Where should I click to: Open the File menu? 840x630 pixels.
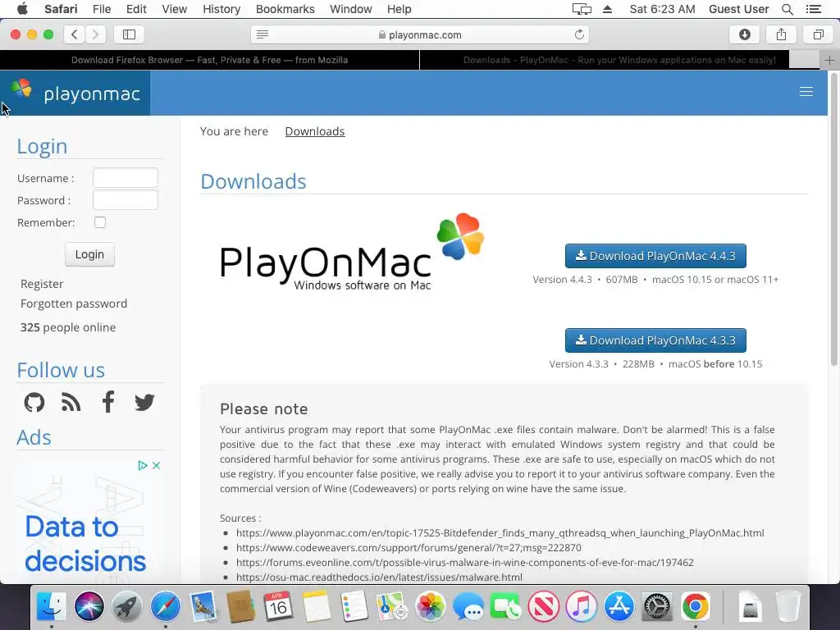point(101,9)
